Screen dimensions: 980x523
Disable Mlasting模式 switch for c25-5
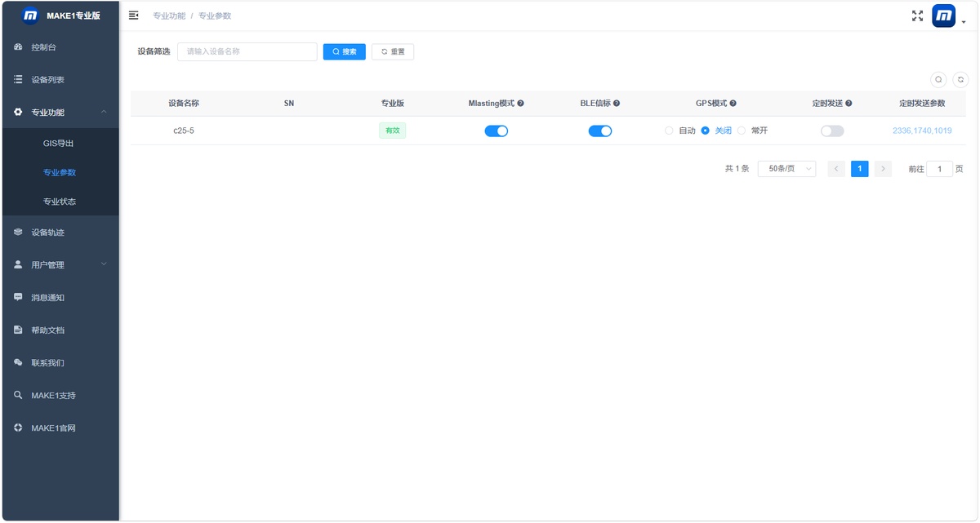click(x=497, y=131)
